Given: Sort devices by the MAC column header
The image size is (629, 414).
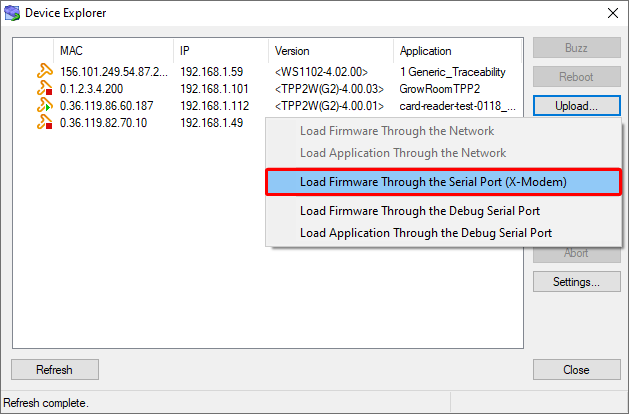Looking at the screenshot, I should point(110,50).
